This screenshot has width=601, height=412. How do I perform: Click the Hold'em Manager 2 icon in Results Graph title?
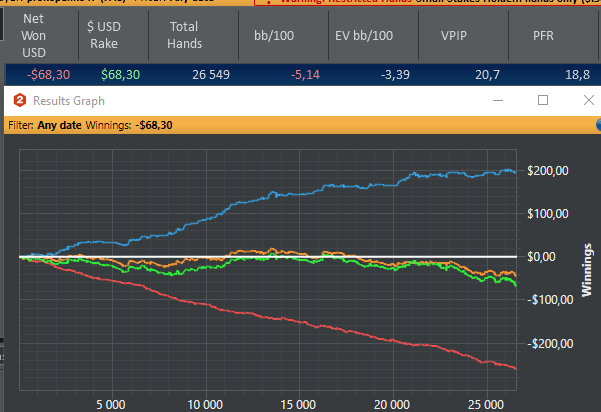[x=20, y=100]
